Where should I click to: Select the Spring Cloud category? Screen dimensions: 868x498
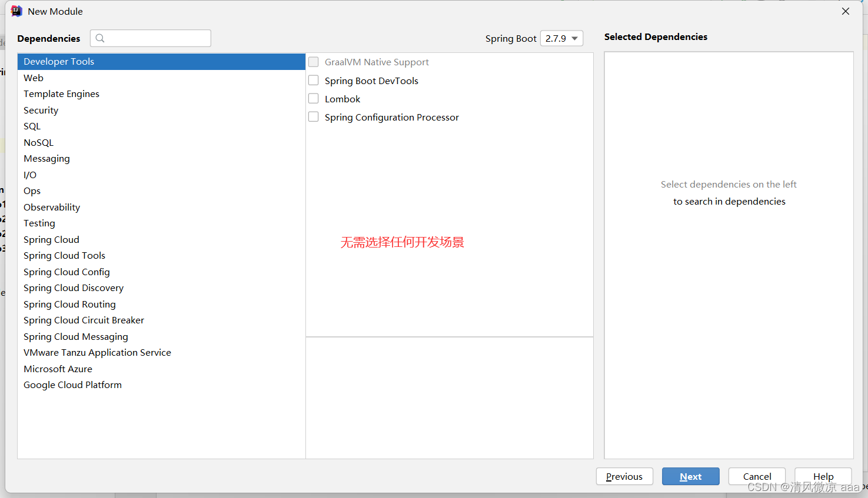pos(161,239)
